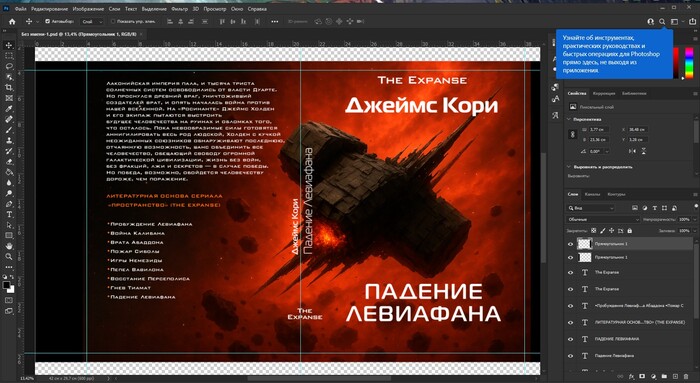Switch to the Коррекция tab
The width and height of the screenshot is (700, 383).
click(x=604, y=93)
